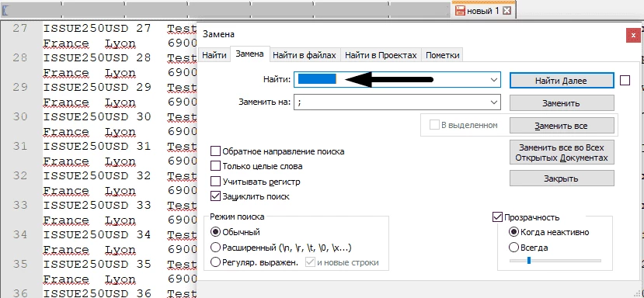Close the Замена dialog with the red X
Viewport: 644px width, 298px height.
pyautogui.click(x=632, y=35)
